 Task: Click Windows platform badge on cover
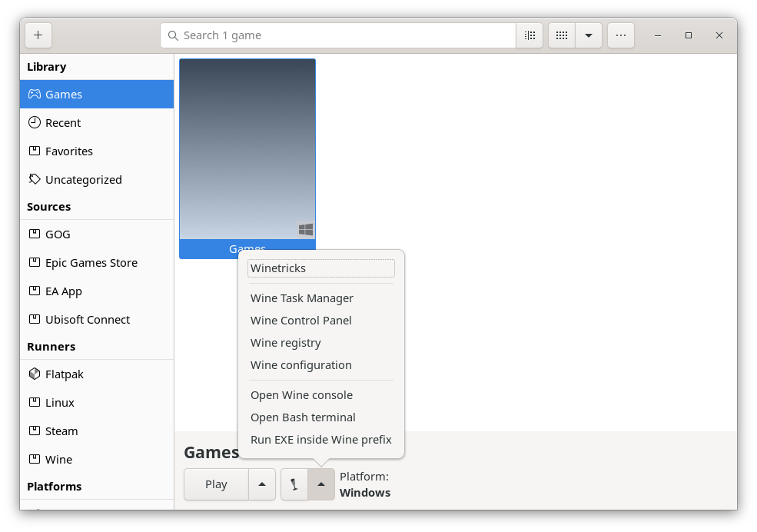[306, 229]
